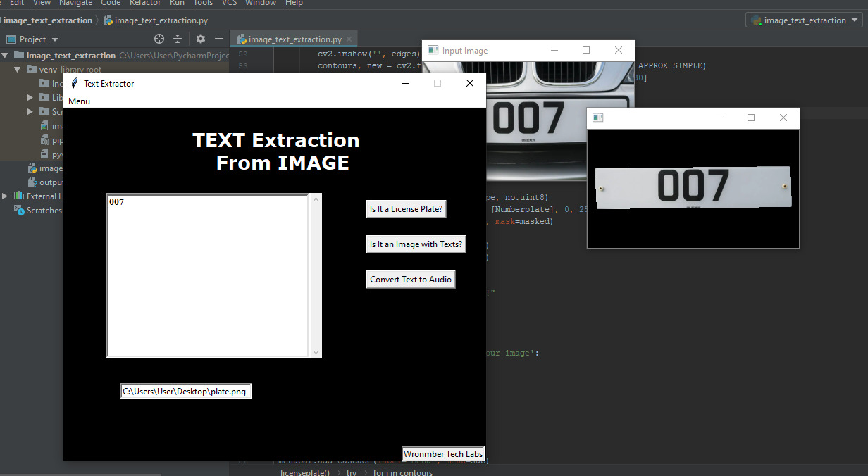Screen dimensions: 868x476
Task: Click Is It an Image with Texts? button
Action: pos(416,244)
